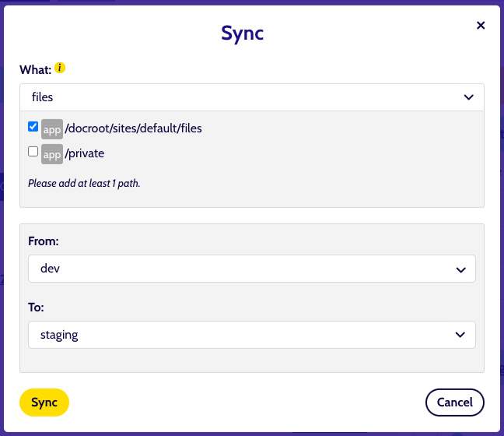Click the To: label
The height and width of the screenshot is (436, 504).
[36, 308]
